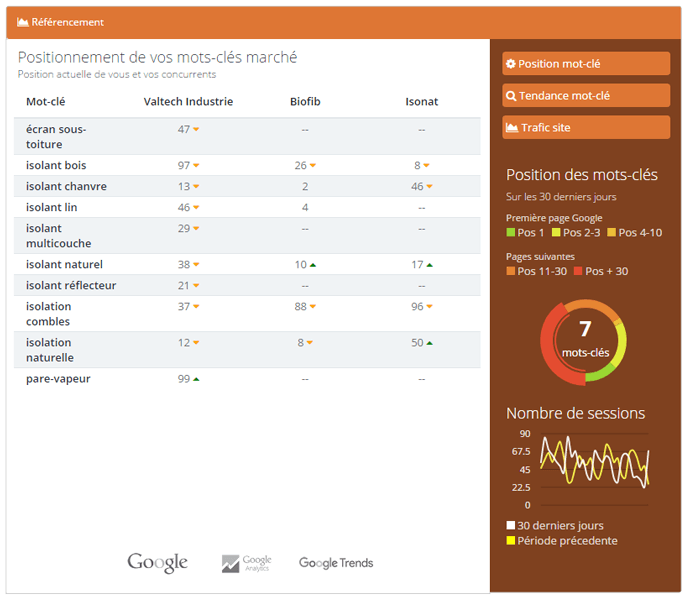Click the Valtech Industrie column header
The height and width of the screenshot is (597, 685).
click(x=188, y=102)
